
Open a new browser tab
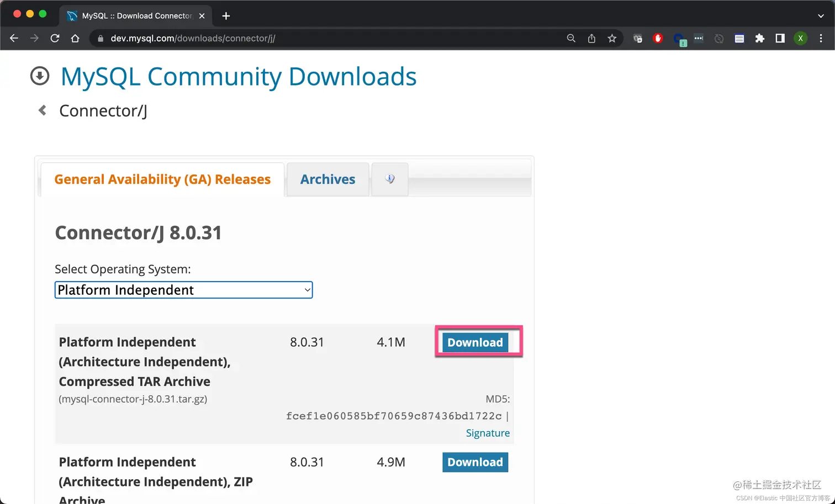(x=226, y=15)
